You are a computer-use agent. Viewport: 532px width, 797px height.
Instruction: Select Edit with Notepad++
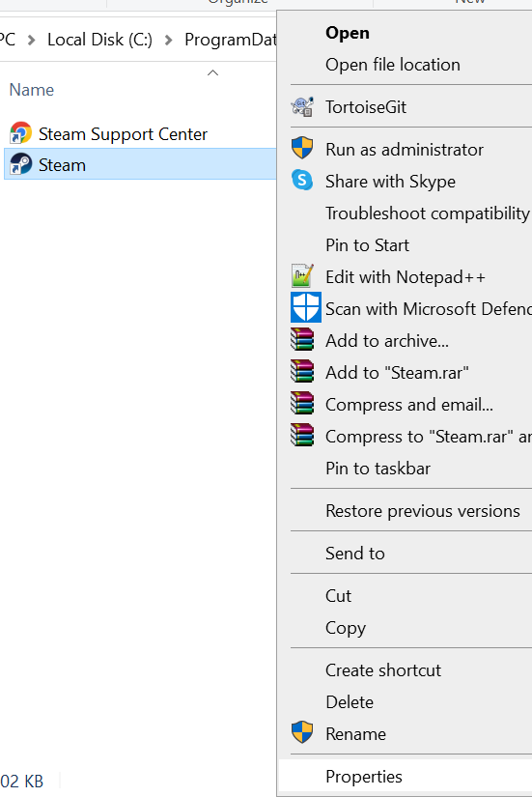[406, 277]
